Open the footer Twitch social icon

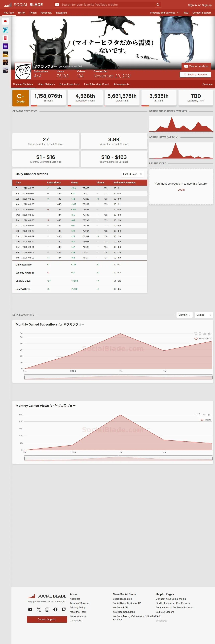pyautogui.click(x=64, y=610)
